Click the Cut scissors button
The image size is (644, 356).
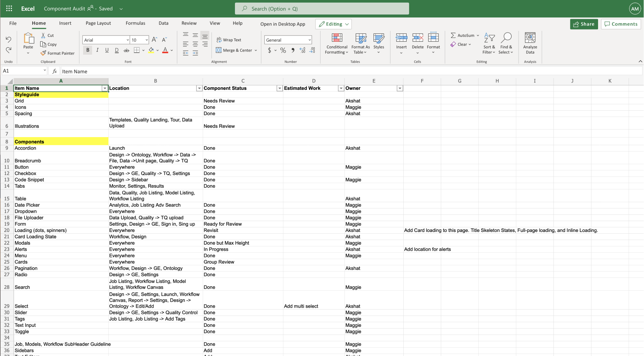click(x=47, y=35)
